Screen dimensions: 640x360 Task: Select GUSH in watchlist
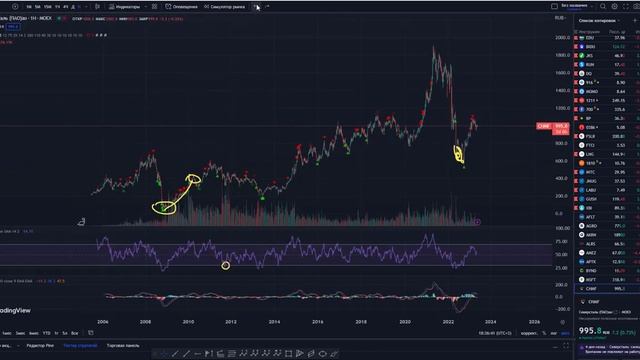coord(607,199)
